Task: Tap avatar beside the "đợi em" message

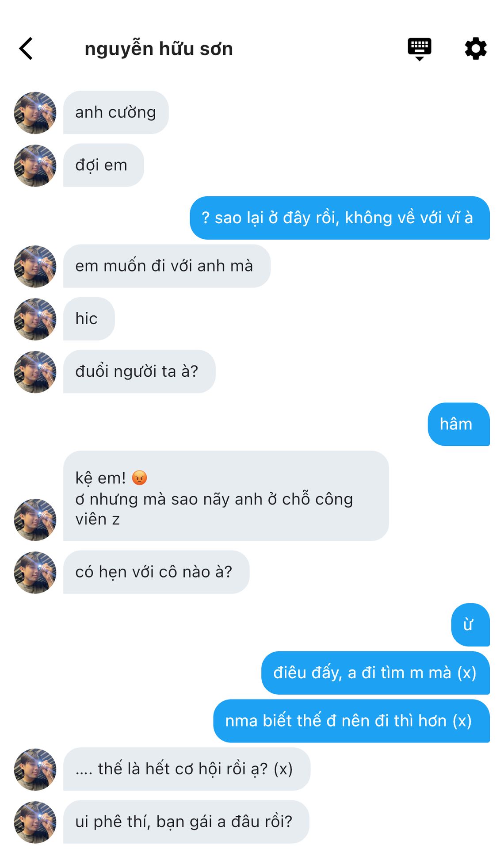Action: tap(35, 165)
